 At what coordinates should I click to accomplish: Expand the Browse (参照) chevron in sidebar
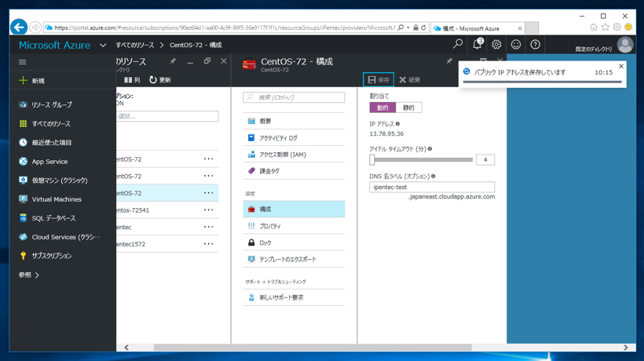pyautogui.click(x=37, y=275)
